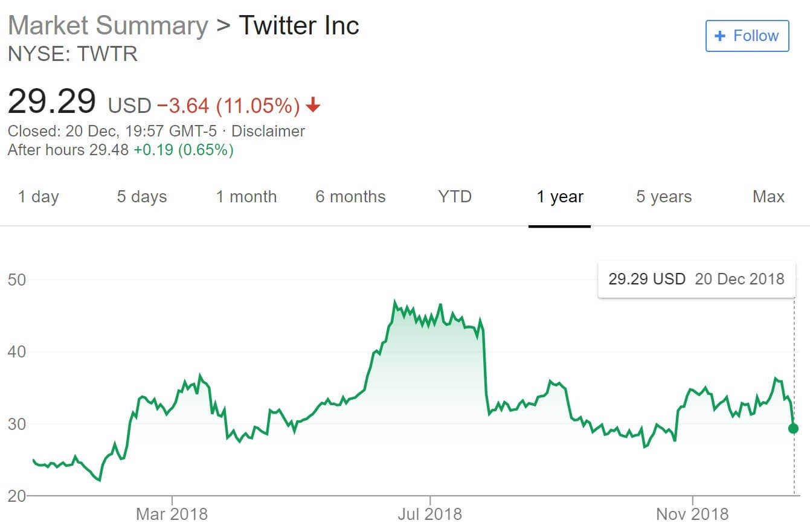This screenshot has height=532, width=810.
Task: Click the plus icon on Follow
Action: point(719,36)
